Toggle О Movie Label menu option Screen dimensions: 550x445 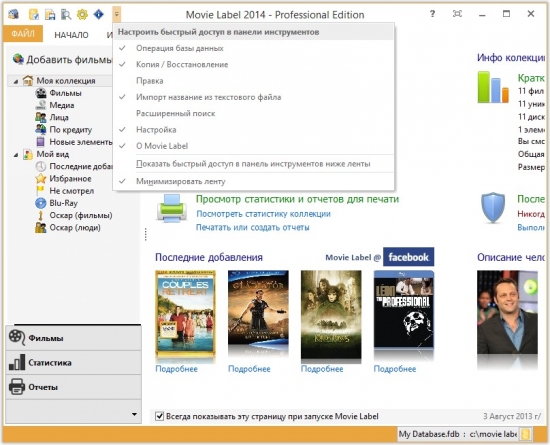point(253,146)
